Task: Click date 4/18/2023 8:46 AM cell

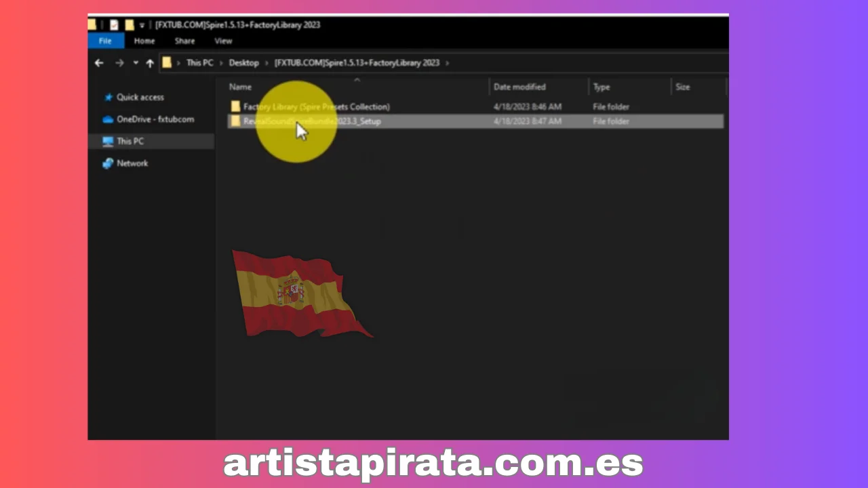Action: coord(528,106)
